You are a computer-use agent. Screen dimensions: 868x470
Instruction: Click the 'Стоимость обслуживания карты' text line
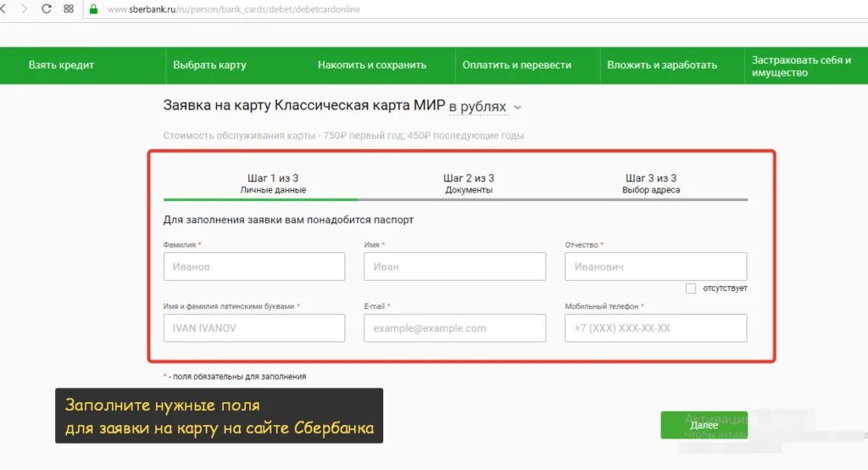click(343, 136)
